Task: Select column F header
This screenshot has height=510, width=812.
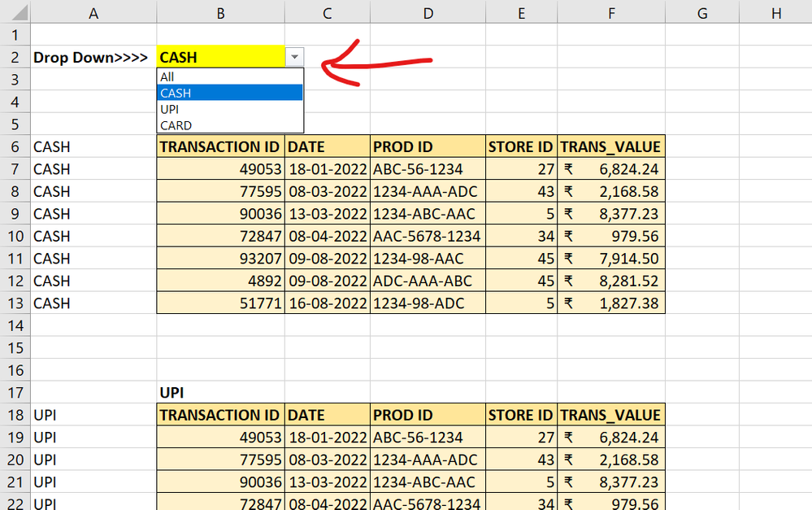Action: pos(611,12)
